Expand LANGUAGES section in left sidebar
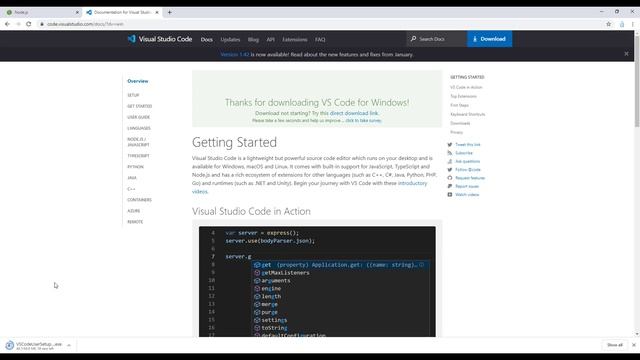This screenshot has height=360, width=640. coord(139,128)
